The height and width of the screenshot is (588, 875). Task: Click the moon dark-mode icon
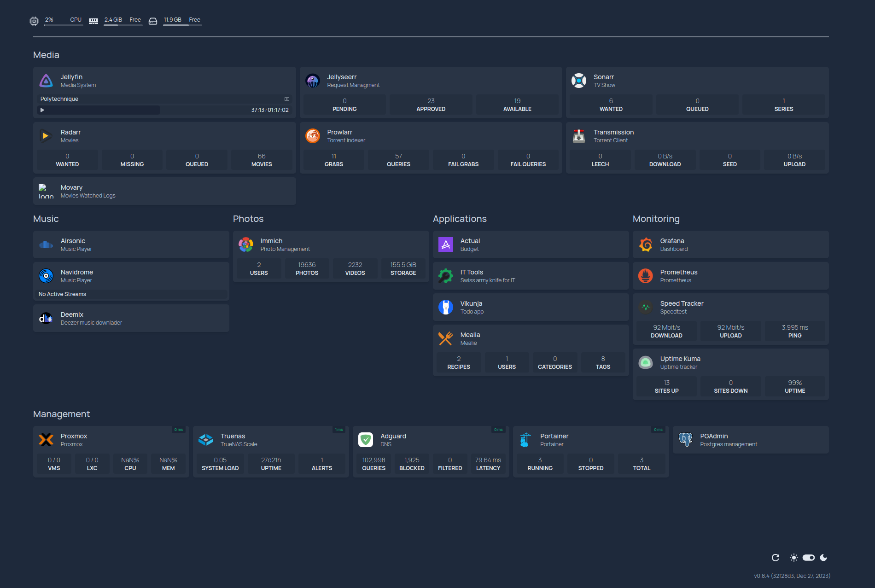[824, 558]
